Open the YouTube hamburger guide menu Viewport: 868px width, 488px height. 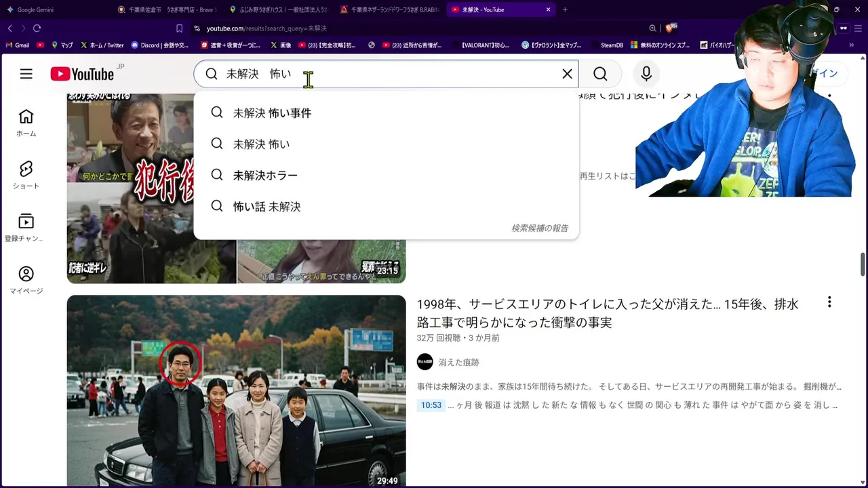coord(26,74)
